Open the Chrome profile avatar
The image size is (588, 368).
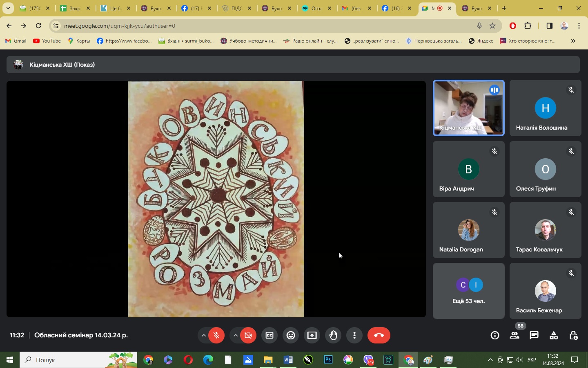coord(564,26)
